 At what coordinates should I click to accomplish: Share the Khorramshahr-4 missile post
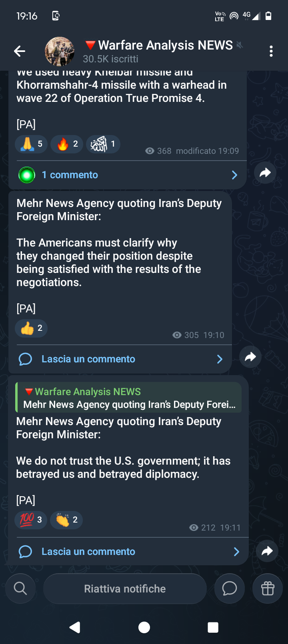[265, 173]
